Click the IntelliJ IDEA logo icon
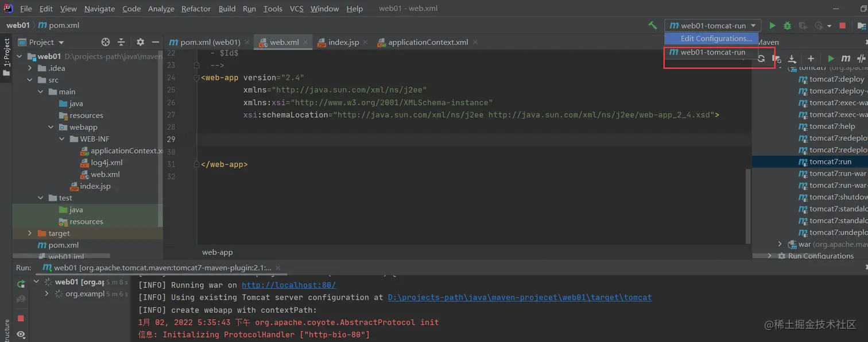 8,9
